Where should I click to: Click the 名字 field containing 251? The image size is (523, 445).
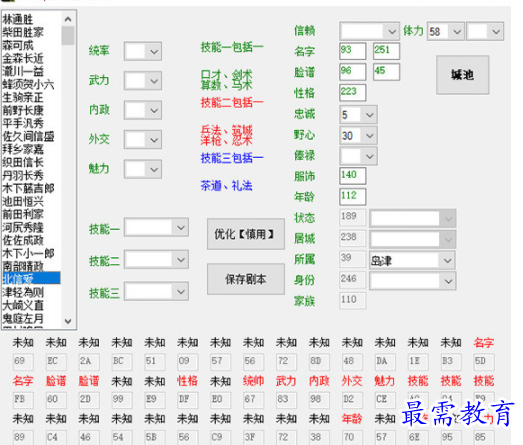pos(386,51)
